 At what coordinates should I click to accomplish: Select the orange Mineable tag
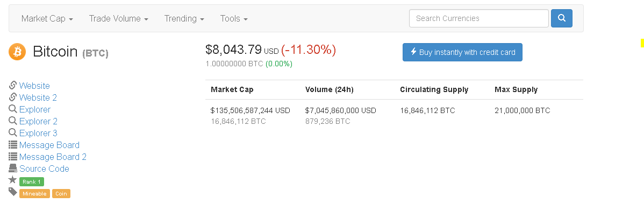click(x=34, y=193)
